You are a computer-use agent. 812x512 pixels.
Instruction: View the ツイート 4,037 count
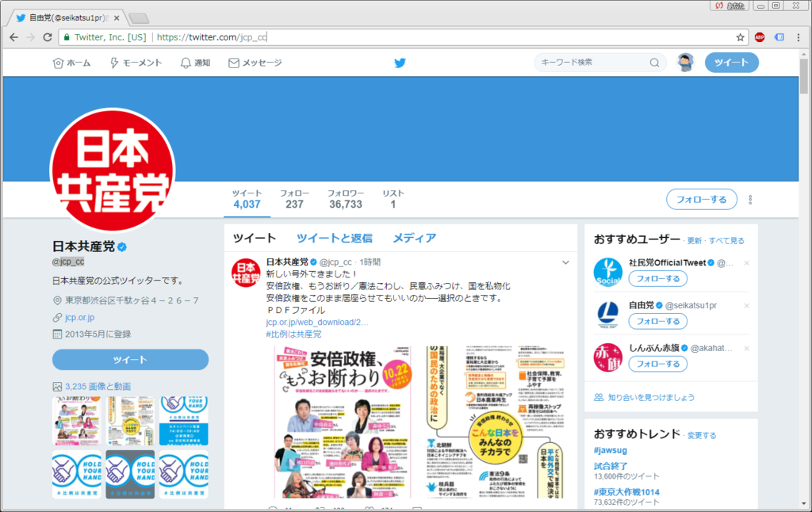click(247, 199)
